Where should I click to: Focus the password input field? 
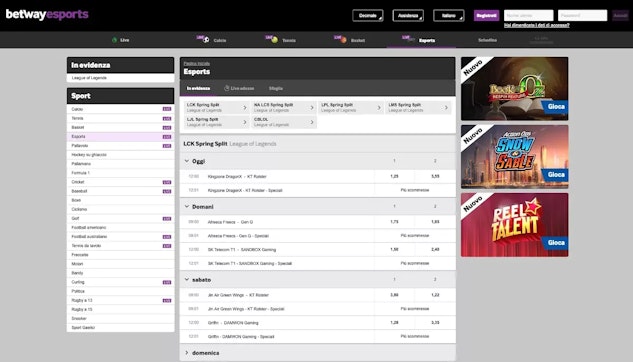coord(583,15)
